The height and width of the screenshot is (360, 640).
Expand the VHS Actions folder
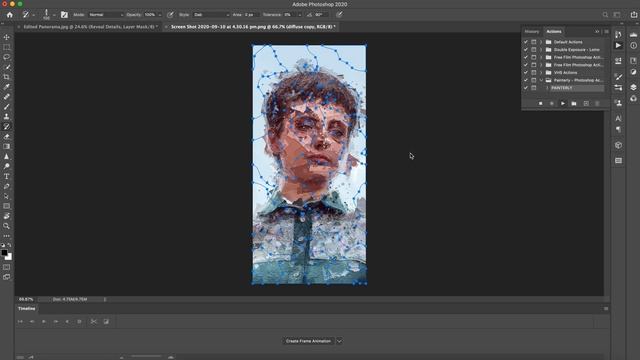tap(541, 73)
